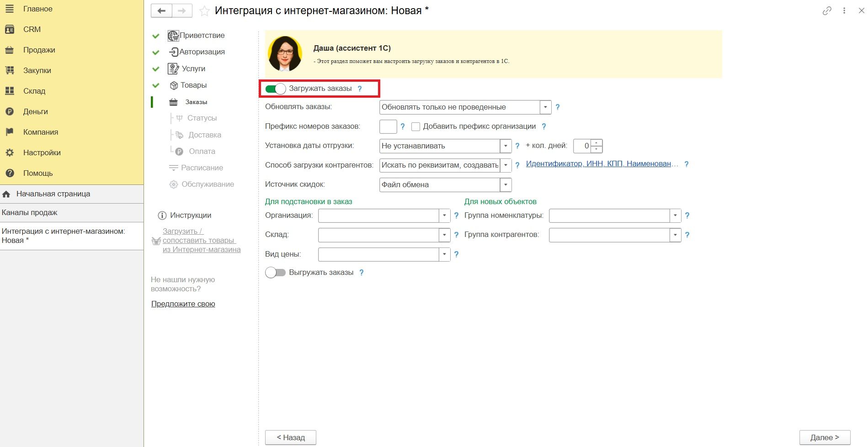Open Идентификатор, ИНН, КПП link
This screenshot has width=868, height=447.
pos(602,164)
